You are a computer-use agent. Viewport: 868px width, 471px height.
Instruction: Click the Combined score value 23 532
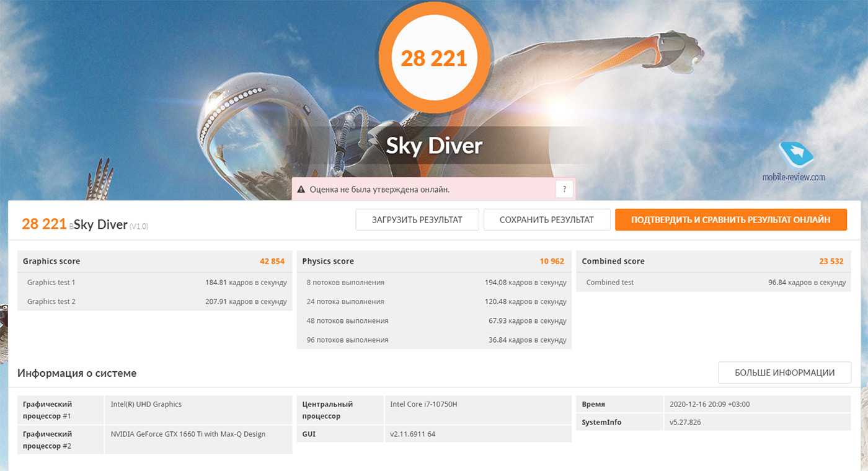831,261
